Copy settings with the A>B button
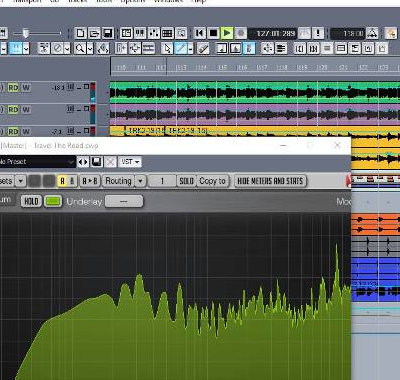Screen dimensions: 400x380 [89, 181]
